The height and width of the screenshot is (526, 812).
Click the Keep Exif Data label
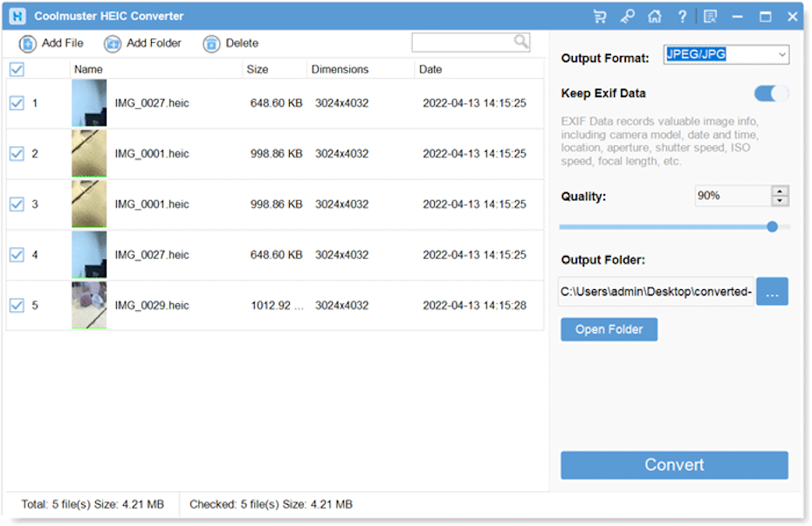[603, 93]
